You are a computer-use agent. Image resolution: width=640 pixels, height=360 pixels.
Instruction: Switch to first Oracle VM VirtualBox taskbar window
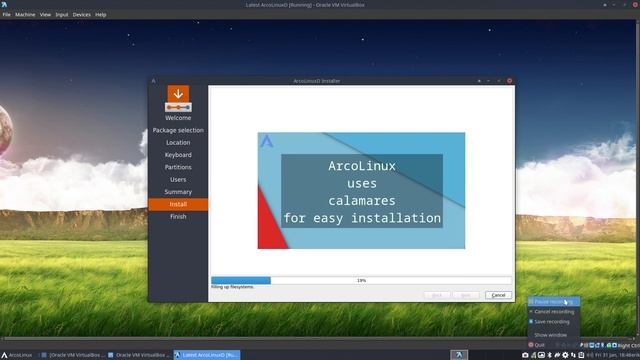73,355
